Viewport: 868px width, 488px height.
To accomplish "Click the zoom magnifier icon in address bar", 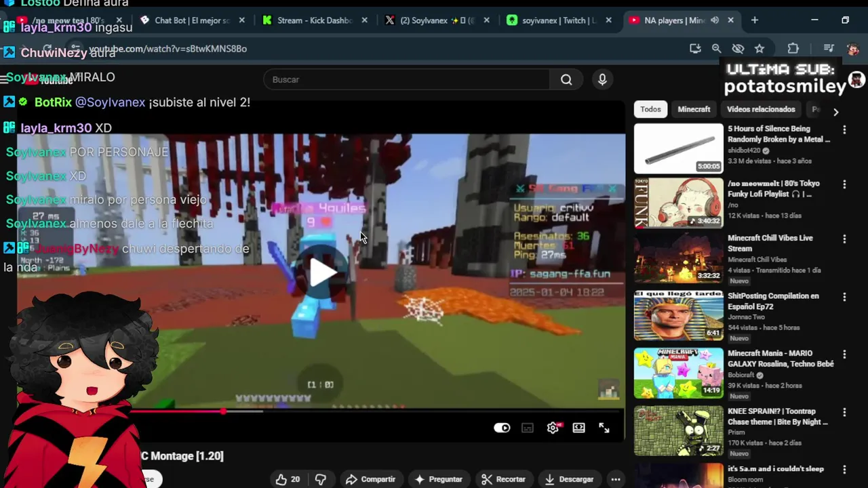I will click(x=716, y=49).
